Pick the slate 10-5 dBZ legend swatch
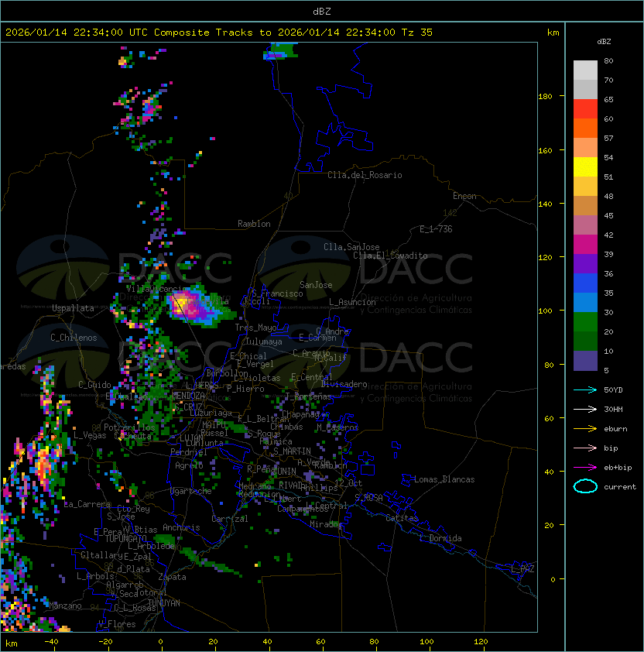The height and width of the screenshot is (652, 644). 585,361
